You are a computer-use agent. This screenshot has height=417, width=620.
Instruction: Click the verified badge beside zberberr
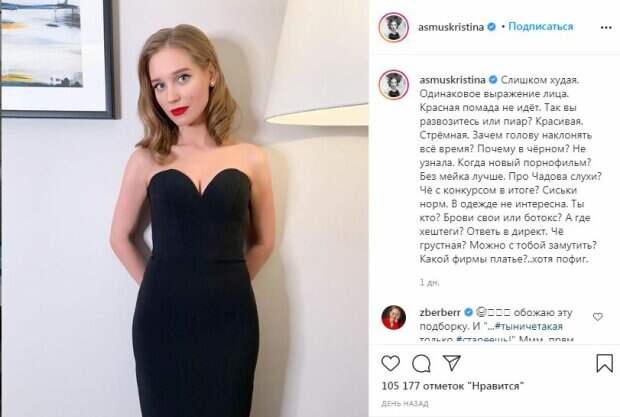469,312
